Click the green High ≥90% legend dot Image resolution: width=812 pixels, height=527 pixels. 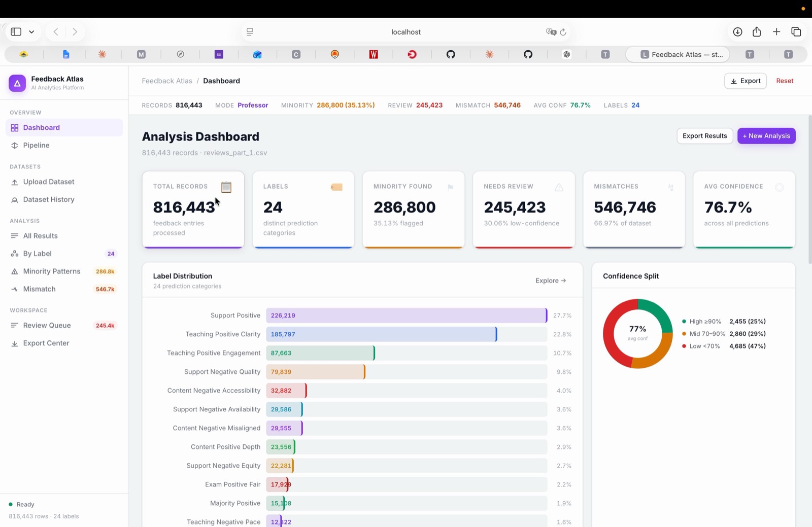[684, 322]
